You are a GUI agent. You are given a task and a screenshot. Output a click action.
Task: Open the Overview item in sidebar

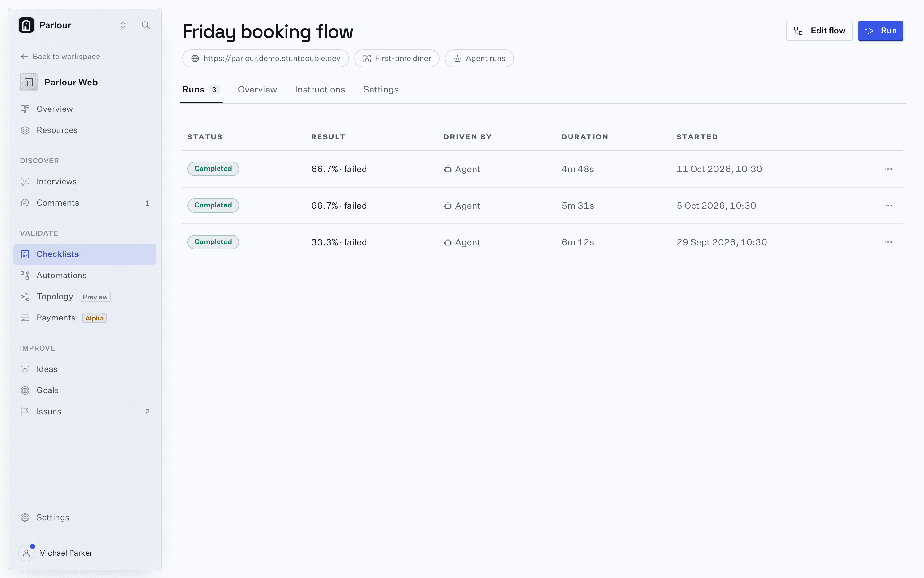(85, 109)
